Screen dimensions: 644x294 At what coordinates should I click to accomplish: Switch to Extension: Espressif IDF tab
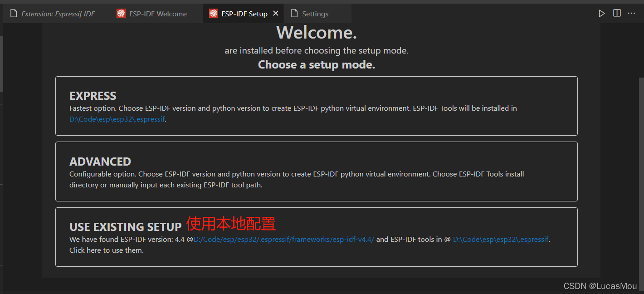click(57, 14)
